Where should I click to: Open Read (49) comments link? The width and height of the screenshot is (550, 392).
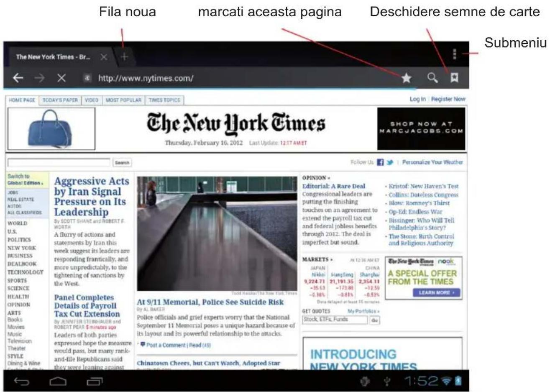(200, 345)
